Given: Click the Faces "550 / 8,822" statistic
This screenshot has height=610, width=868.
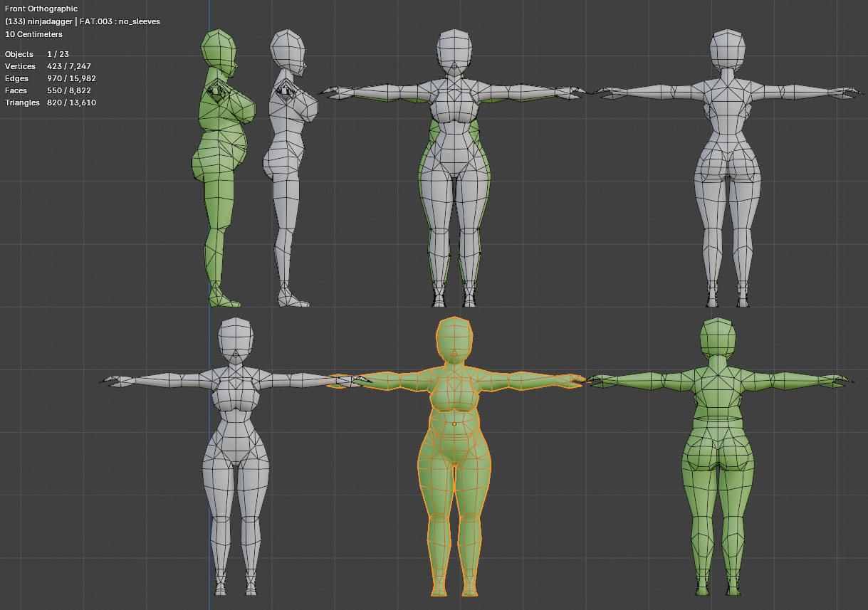Looking at the screenshot, I should (x=68, y=90).
